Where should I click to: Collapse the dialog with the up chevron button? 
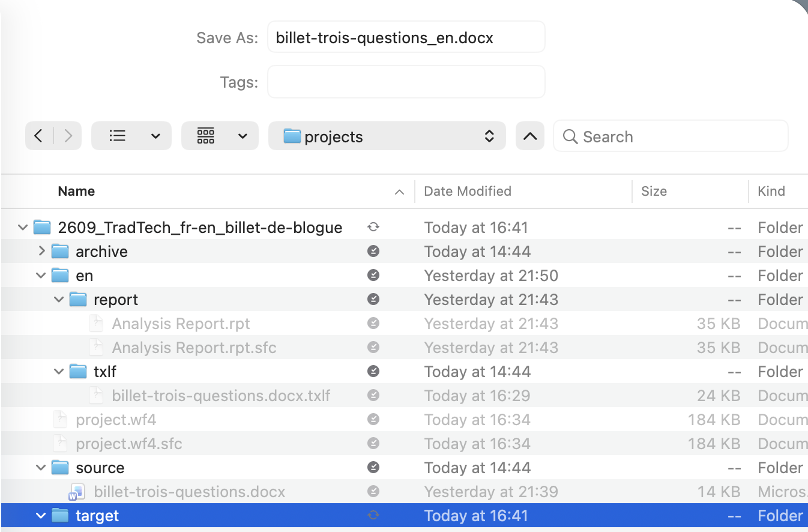click(529, 136)
